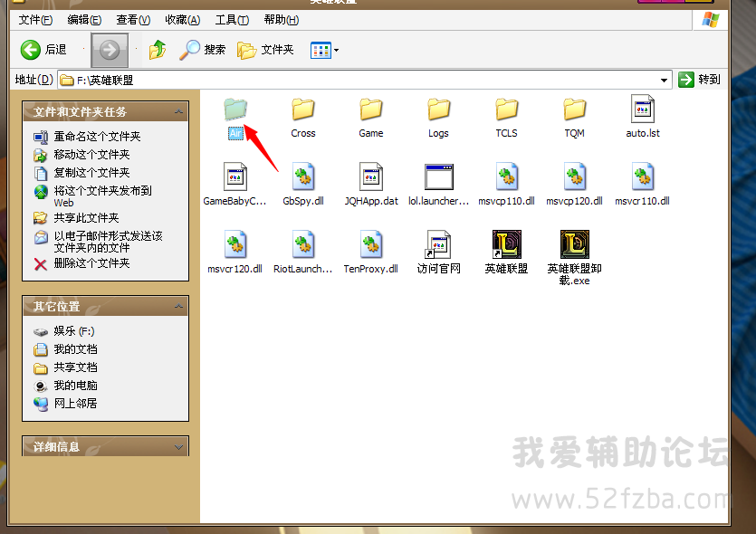This screenshot has width=756, height=534.
Task: Open the 帮助(H) menu
Action: tap(281, 20)
